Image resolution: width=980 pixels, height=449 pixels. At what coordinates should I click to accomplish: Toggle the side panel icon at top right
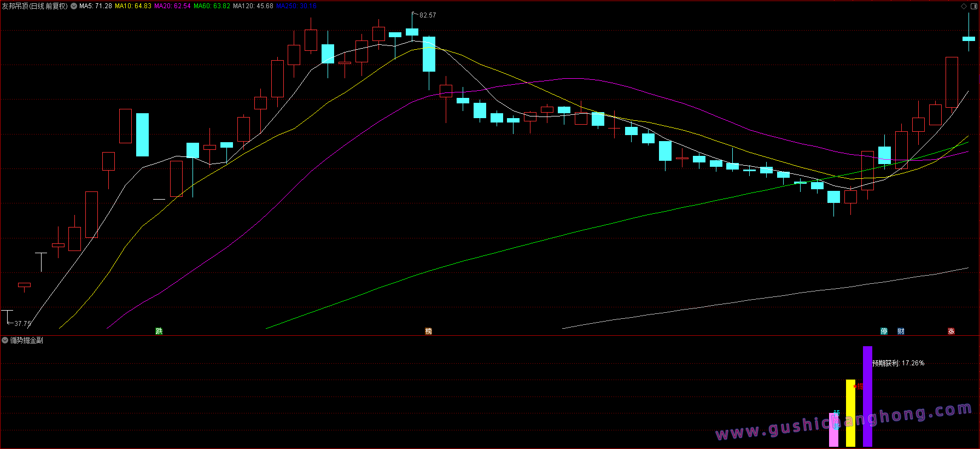pyautogui.click(x=973, y=6)
